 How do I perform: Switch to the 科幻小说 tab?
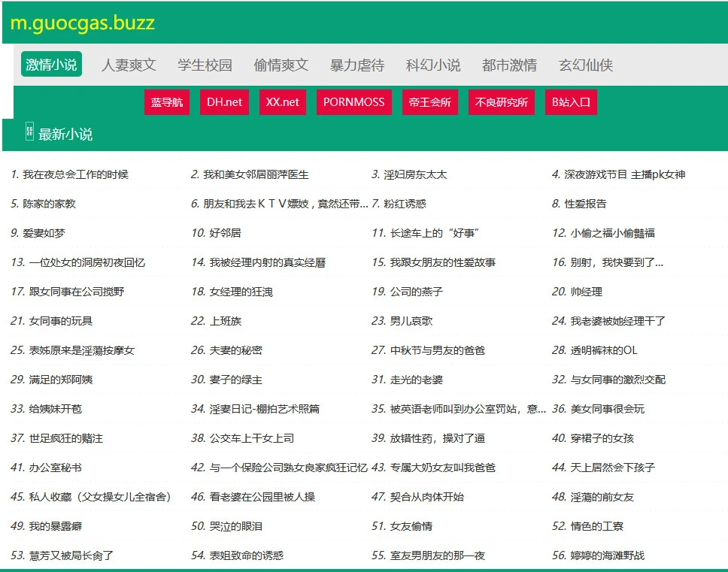433,65
